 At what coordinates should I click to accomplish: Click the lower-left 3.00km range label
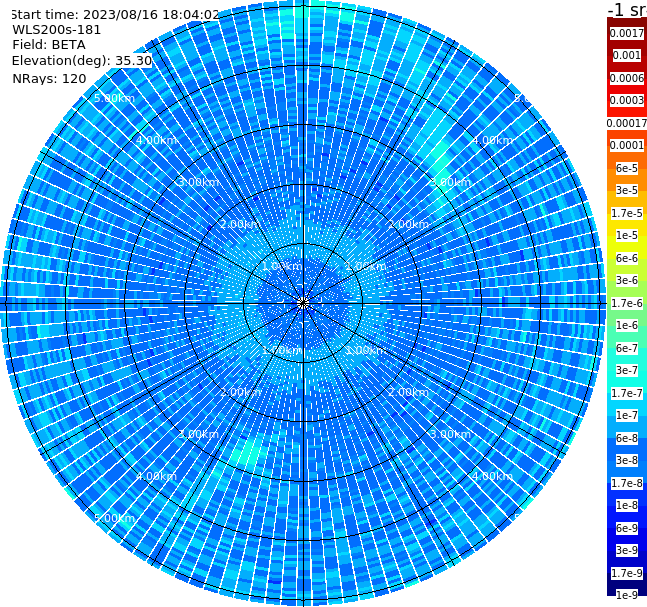point(198,434)
